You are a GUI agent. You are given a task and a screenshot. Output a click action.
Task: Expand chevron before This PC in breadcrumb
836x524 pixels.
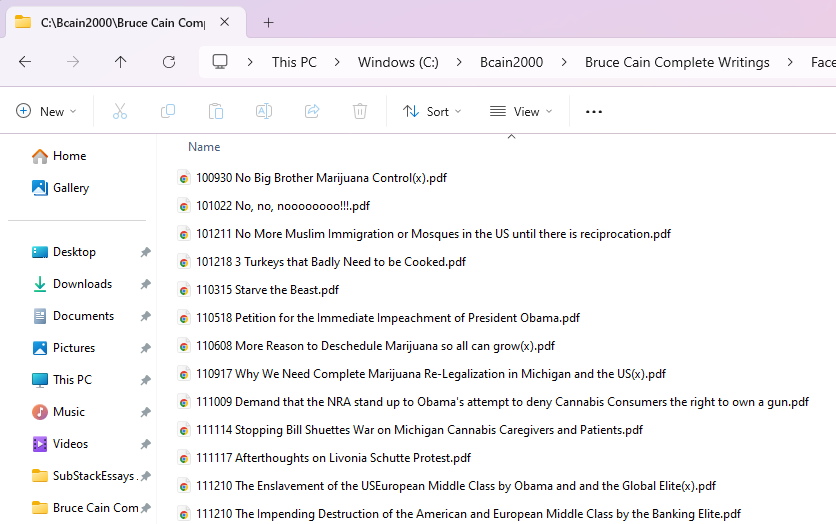[250, 62]
